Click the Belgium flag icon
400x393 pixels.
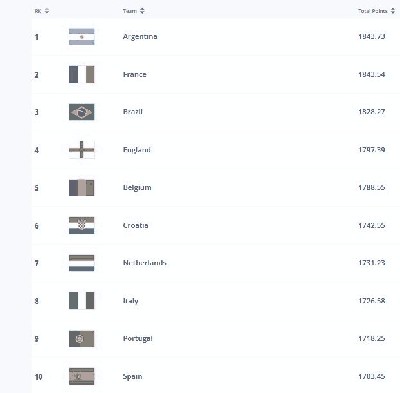[82, 188]
